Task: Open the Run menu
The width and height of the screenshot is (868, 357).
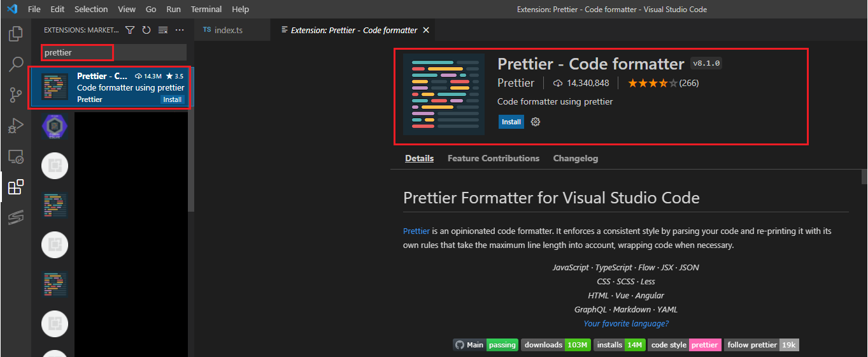Action: [x=173, y=10]
